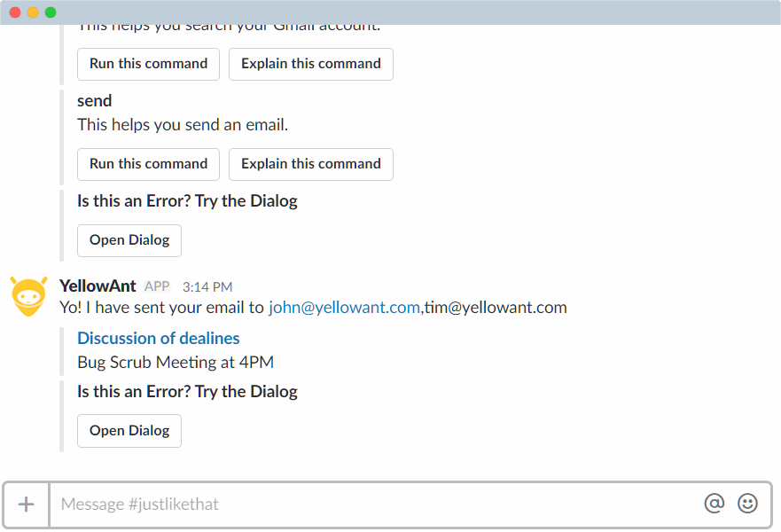
Task: Explain the Gmail search command
Action: point(311,64)
